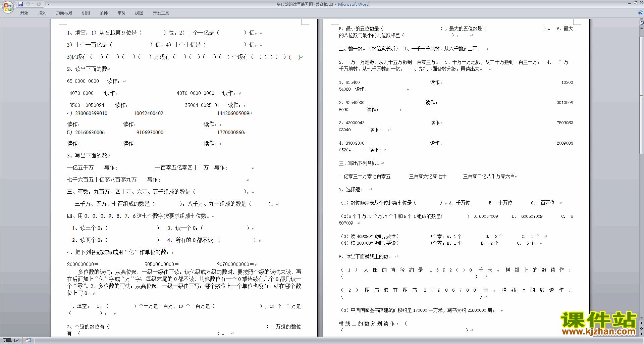Click the number 635400 on right page
Screen dimensions: 644x344
click(353, 83)
